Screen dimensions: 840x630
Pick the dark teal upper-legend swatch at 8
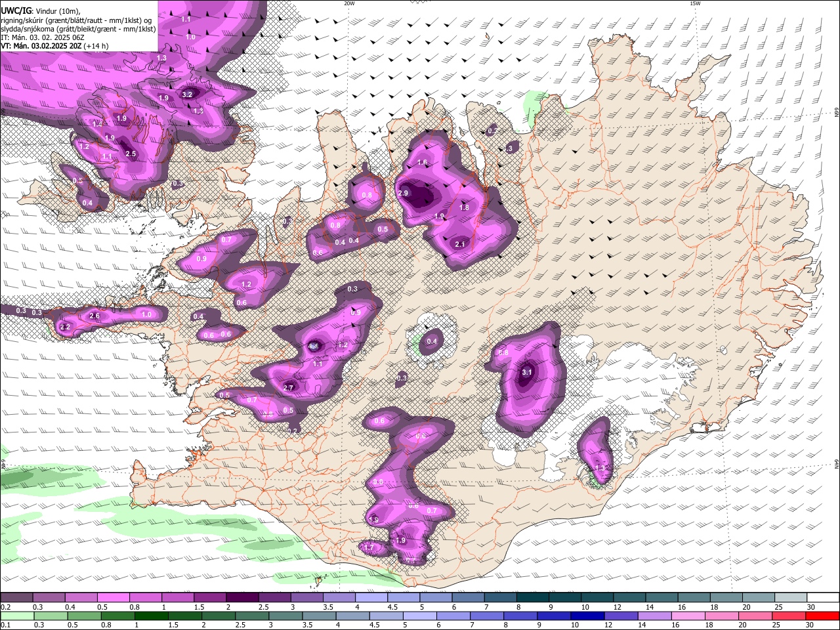(533, 597)
